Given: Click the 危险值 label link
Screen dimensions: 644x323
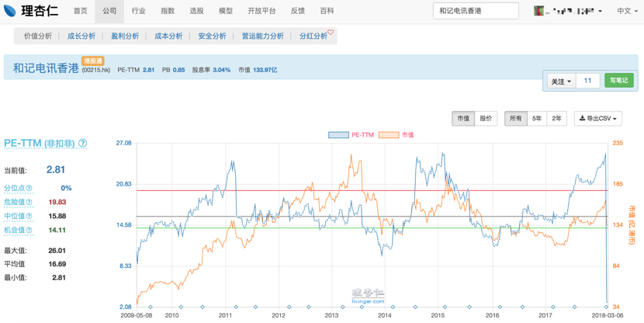Looking at the screenshot, I should pos(15,202).
